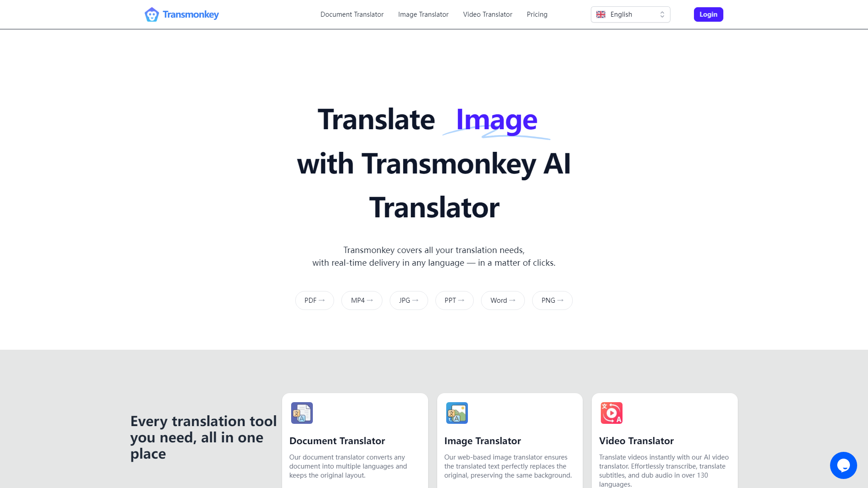Click the Login button
868x488 pixels.
point(708,14)
